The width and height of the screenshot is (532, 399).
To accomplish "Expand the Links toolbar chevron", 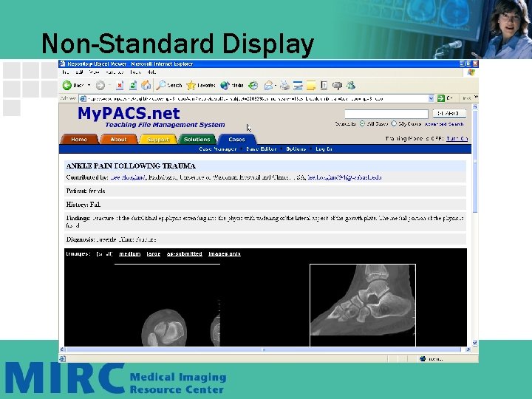I will coord(476,97).
